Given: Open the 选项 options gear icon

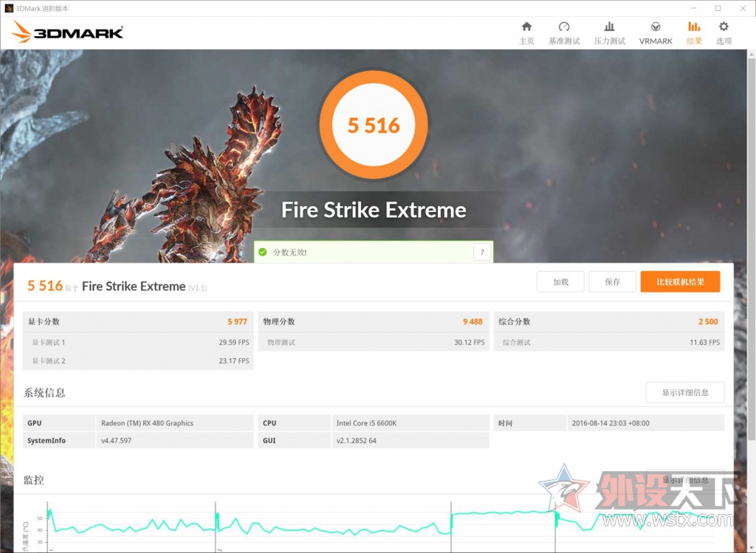Looking at the screenshot, I should [724, 27].
